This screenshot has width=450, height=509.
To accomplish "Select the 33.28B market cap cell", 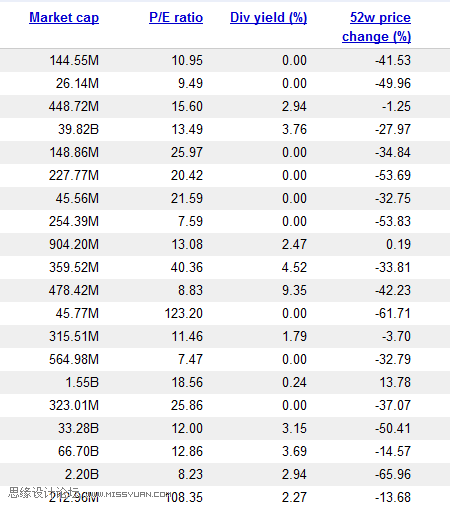I will (x=79, y=428).
